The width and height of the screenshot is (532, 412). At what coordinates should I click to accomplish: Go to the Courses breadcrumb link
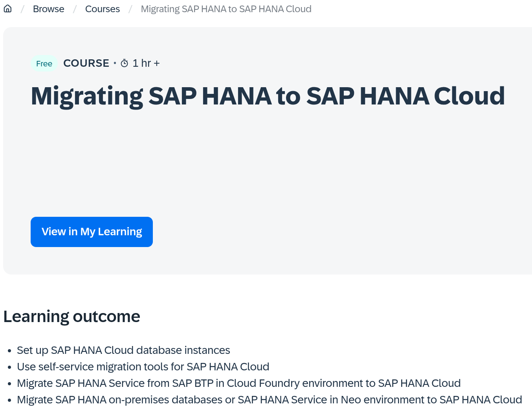102,9
